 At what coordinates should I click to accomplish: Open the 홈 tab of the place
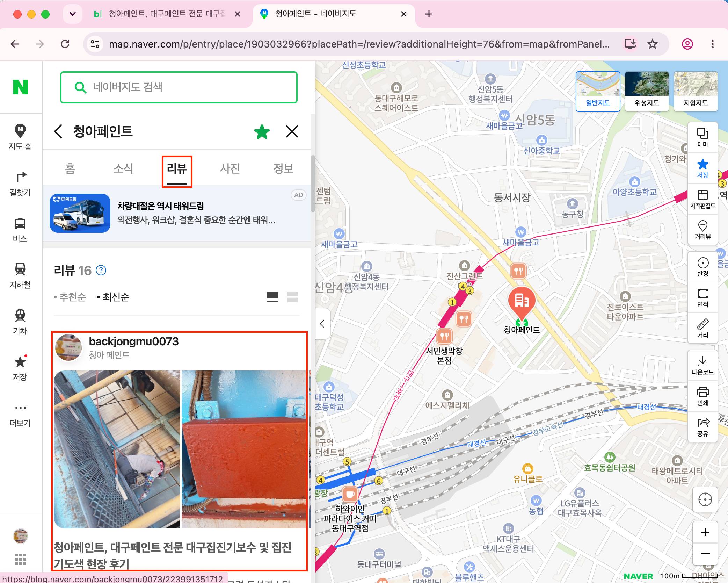click(x=70, y=168)
